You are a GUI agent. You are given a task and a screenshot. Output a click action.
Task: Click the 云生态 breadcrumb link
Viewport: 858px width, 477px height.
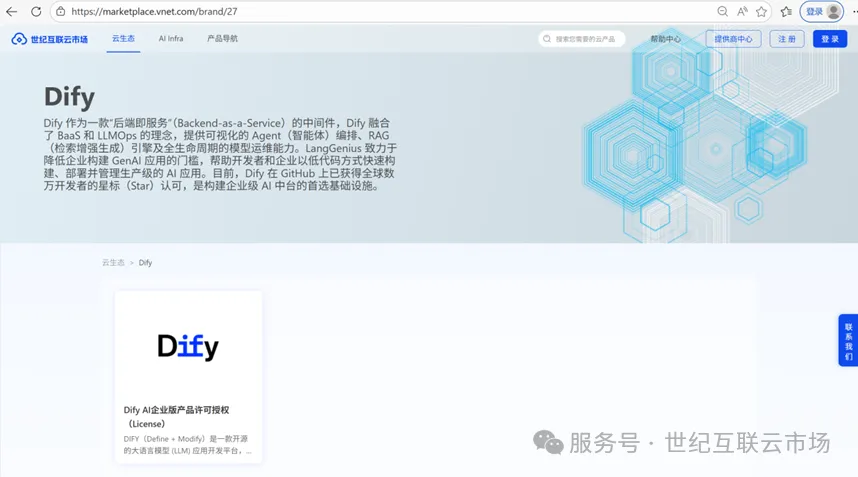click(113, 263)
